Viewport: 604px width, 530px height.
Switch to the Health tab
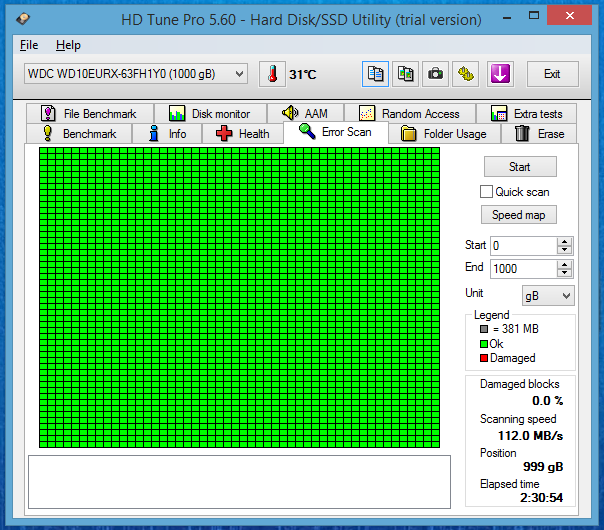[x=243, y=134]
